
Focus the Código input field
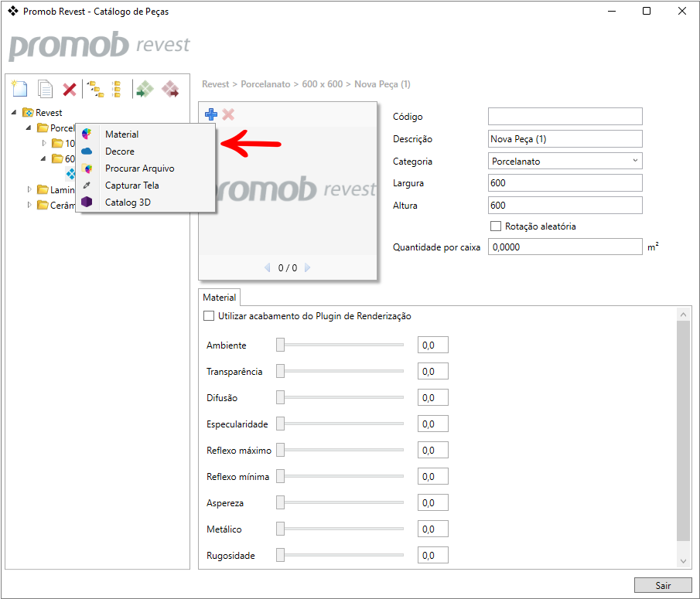click(565, 117)
